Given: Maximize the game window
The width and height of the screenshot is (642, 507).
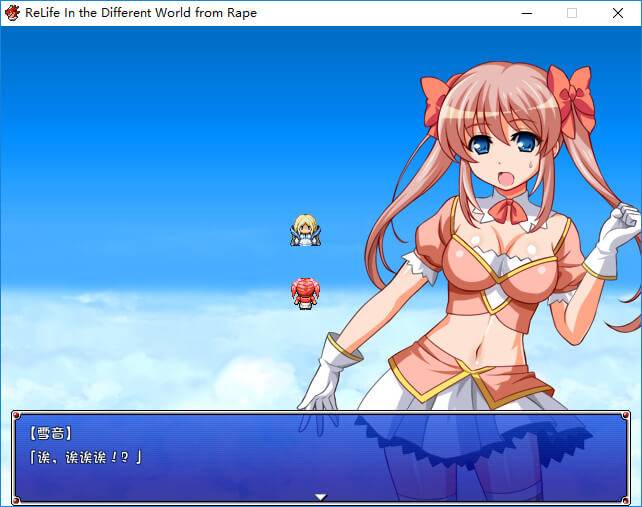Looking at the screenshot, I should [x=572, y=13].
